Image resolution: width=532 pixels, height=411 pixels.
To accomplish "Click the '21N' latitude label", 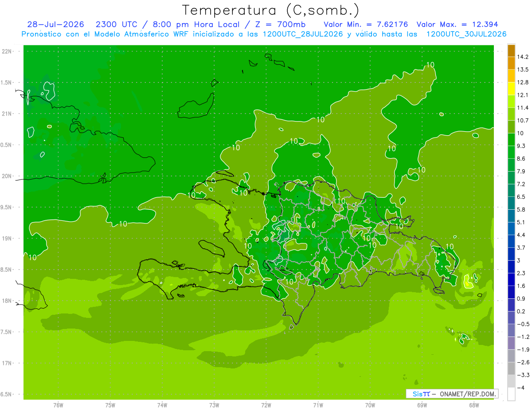I will pos(7,114).
